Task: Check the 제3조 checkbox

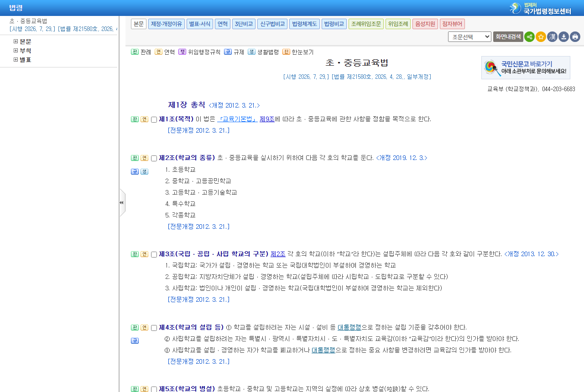Action: pyautogui.click(x=154, y=255)
